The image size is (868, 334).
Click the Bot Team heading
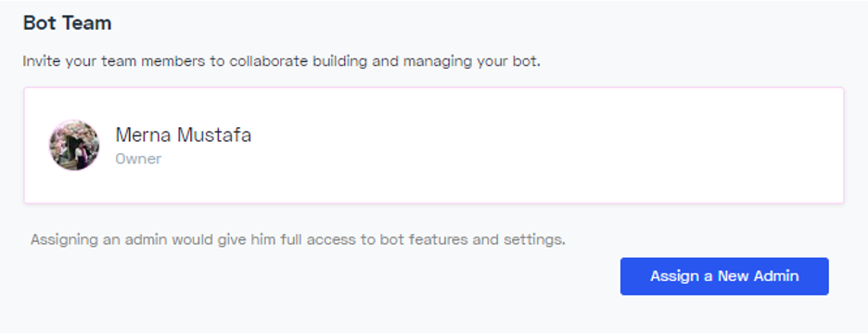(x=67, y=23)
